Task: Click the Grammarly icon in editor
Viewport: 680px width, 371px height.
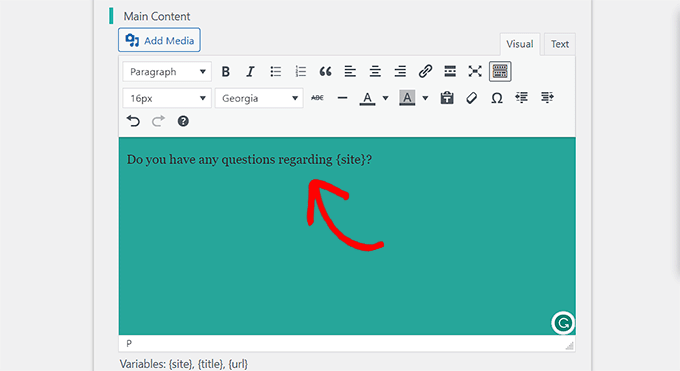Action: (563, 323)
